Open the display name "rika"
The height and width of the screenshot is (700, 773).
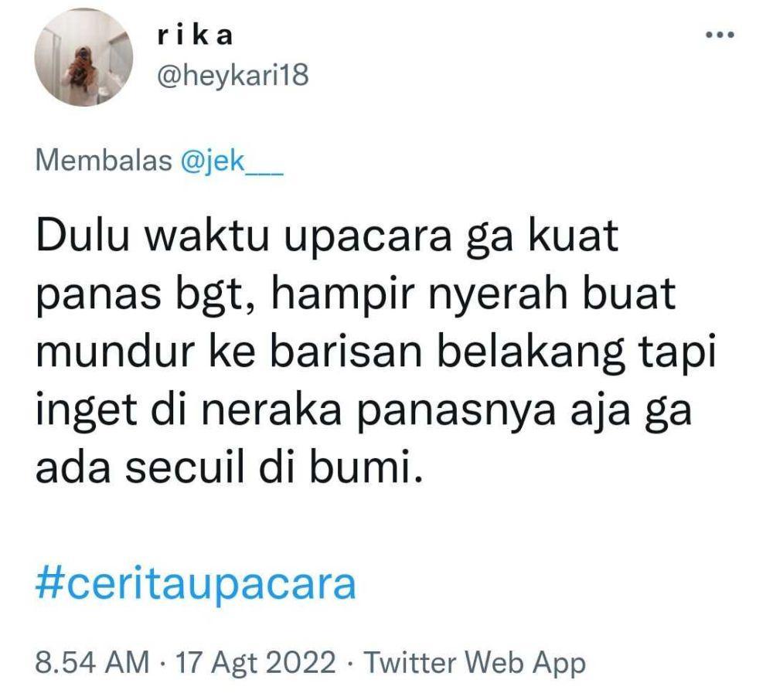point(194,36)
